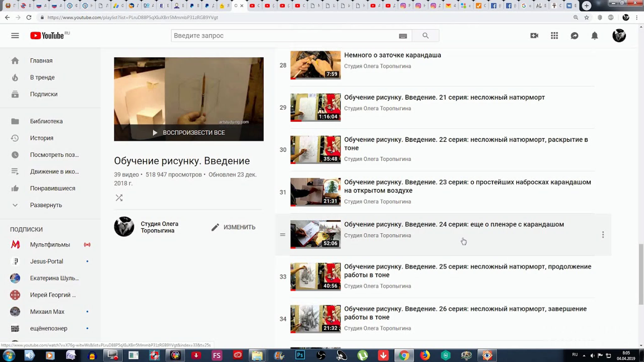Viewport: 644px width, 362px height.
Task: Click thumbnail of 21 серия video
Action: [x=315, y=107]
